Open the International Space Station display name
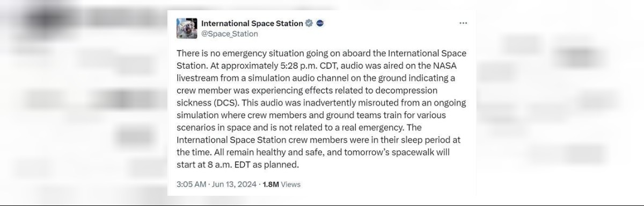Screen dimensions: 644x206 252,23
